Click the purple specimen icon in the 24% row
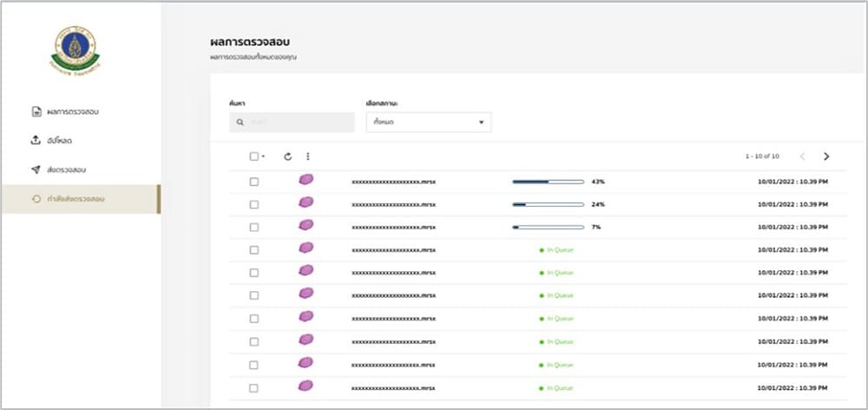The height and width of the screenshot is (410, 868). tap(306, 202)
